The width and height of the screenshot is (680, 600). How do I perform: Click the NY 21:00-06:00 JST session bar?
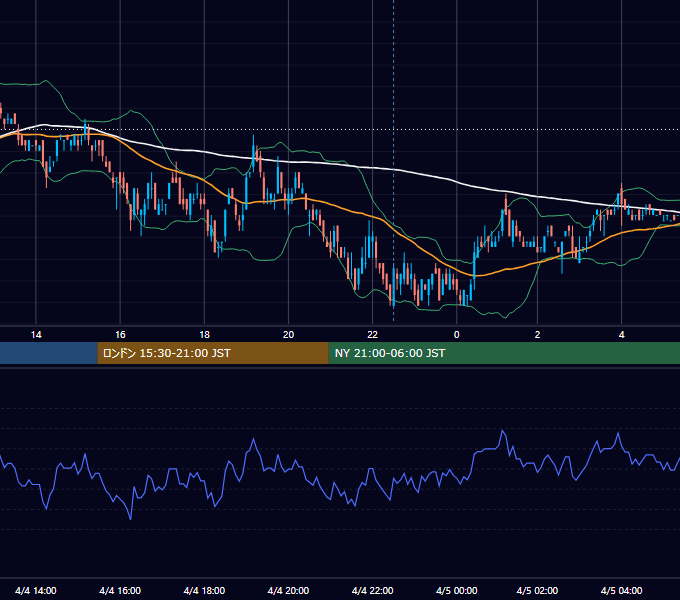click(x=504, y=353)
